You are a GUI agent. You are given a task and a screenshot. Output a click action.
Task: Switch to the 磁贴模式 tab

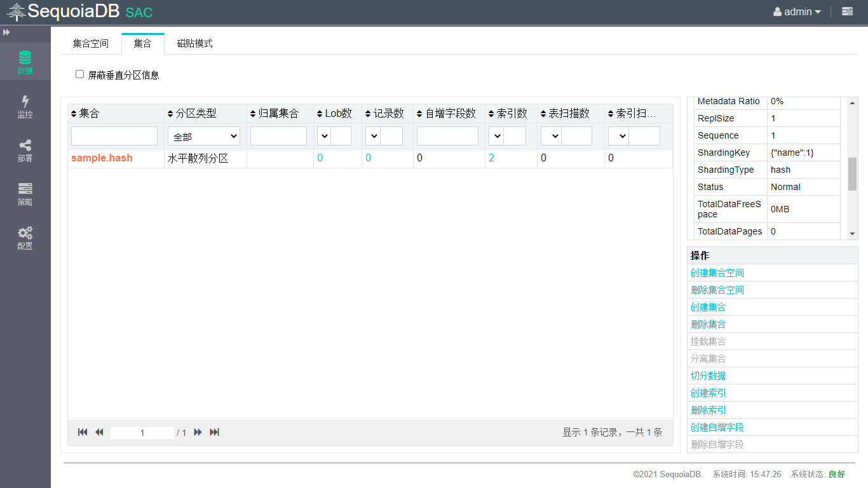pos(194,43)
